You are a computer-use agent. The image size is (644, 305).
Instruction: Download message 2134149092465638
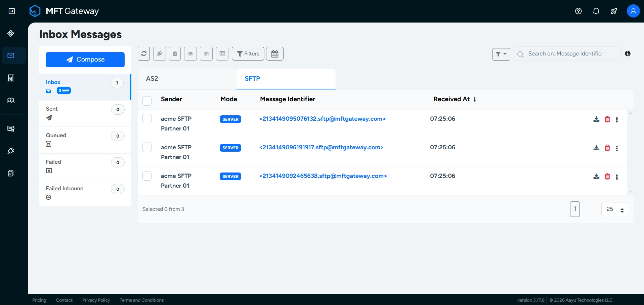596,177
